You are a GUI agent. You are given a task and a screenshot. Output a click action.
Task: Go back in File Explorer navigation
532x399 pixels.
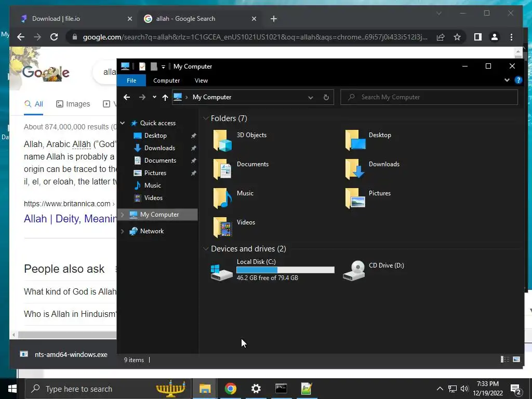tap(127, 97)
